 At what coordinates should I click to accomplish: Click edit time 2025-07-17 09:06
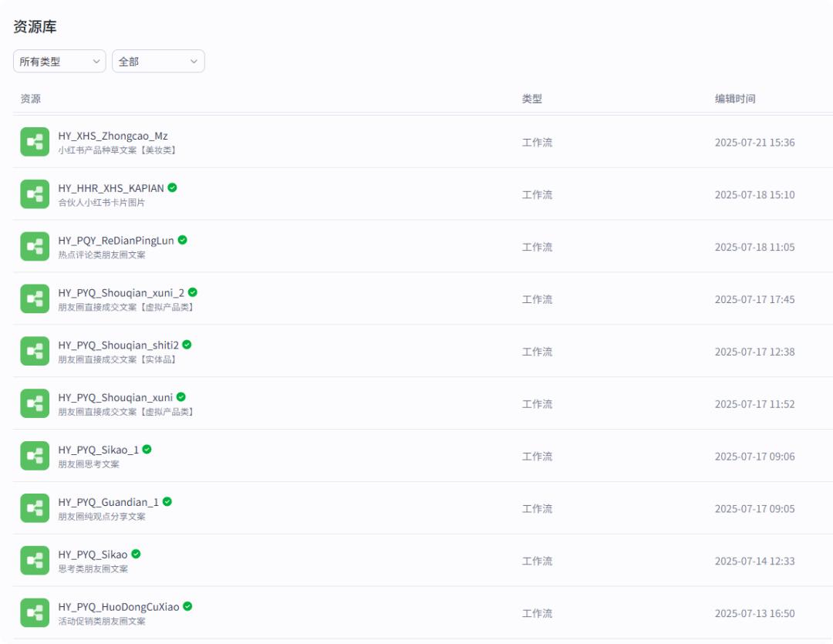[754, 457]
